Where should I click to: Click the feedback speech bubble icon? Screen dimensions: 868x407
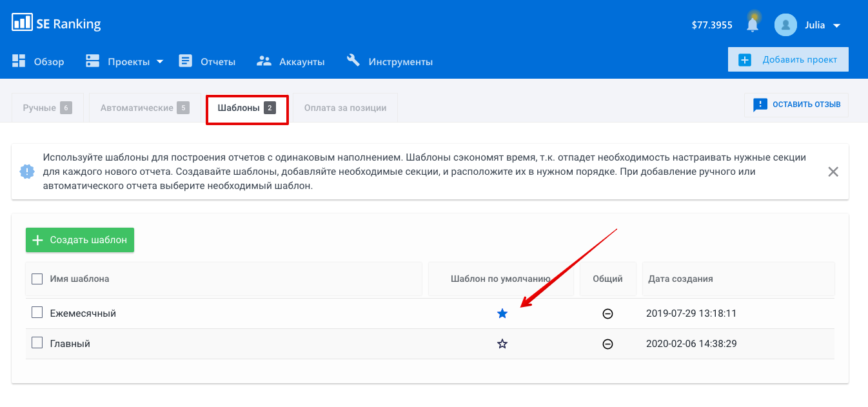(760, 104)
